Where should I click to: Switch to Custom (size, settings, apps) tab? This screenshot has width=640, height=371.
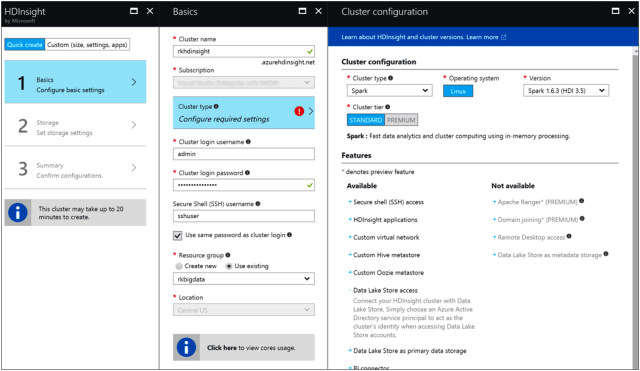tap(87, 45)
